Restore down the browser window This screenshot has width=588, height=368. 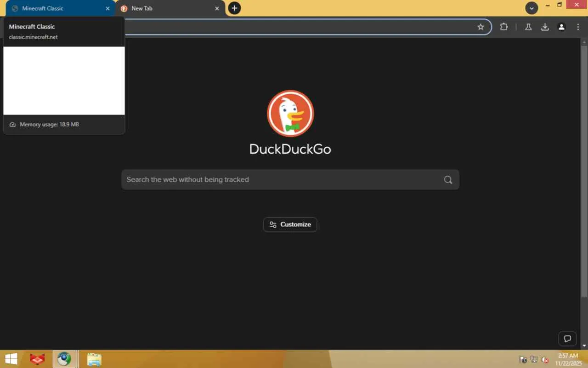(x=560, y=5)
